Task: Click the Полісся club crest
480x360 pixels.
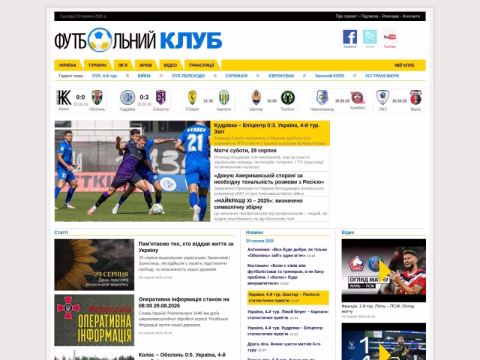Action: coord(288,98)
